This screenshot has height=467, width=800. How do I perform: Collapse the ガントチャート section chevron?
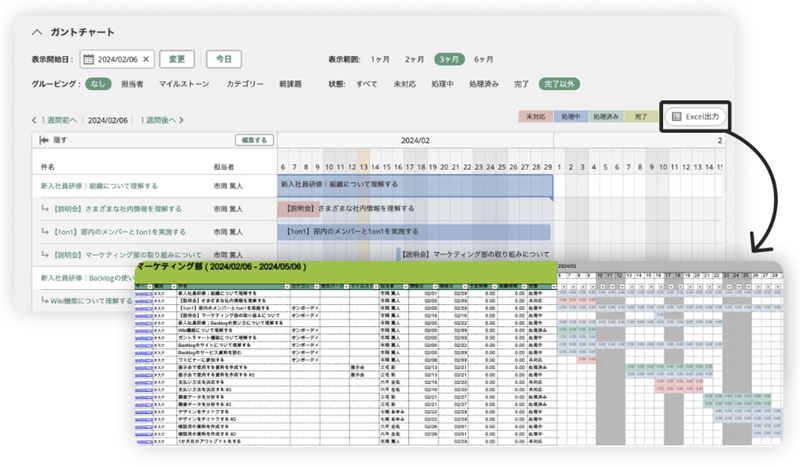tap(38, 32)
